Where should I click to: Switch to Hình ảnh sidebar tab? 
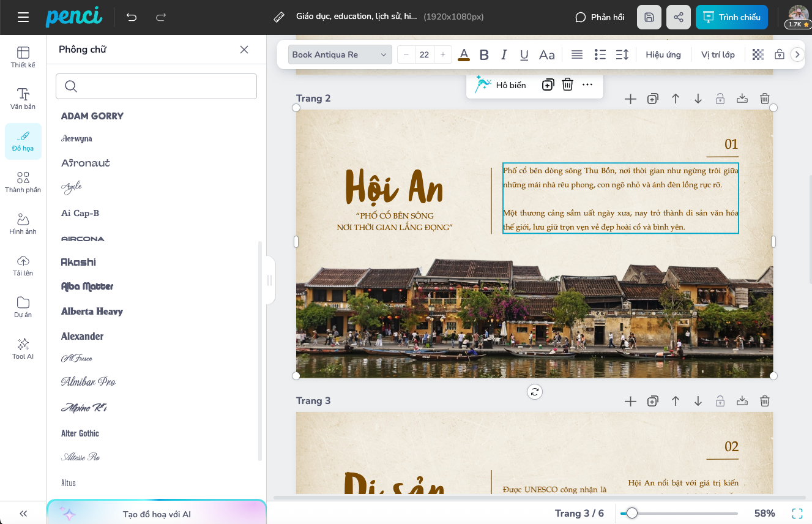coord(23,223)
